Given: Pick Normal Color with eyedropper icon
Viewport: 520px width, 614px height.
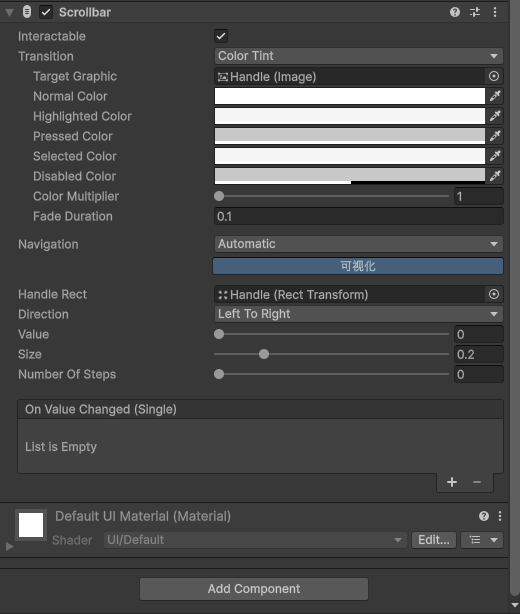Looking at the screenshot, I should pos(495,96).
